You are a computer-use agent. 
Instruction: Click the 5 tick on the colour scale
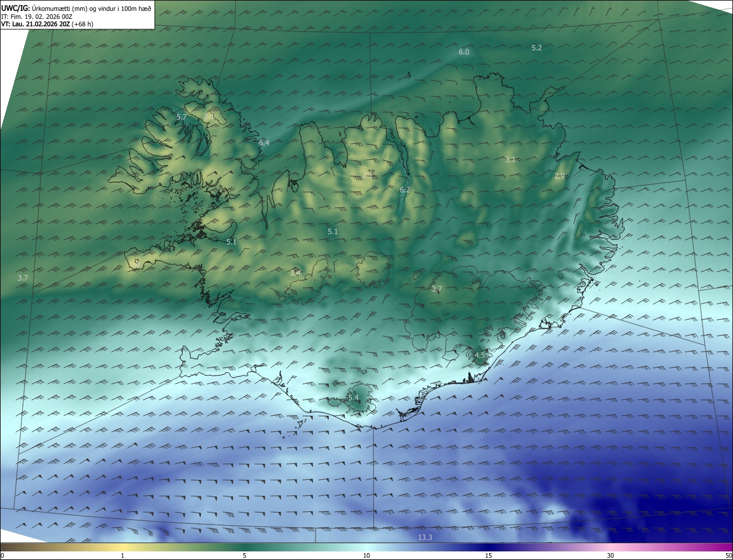click(245, 555)
